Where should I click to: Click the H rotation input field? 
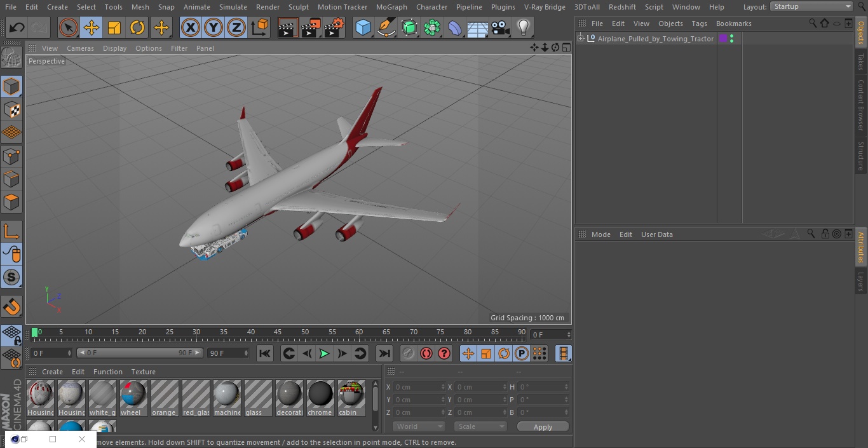[544, 387]
